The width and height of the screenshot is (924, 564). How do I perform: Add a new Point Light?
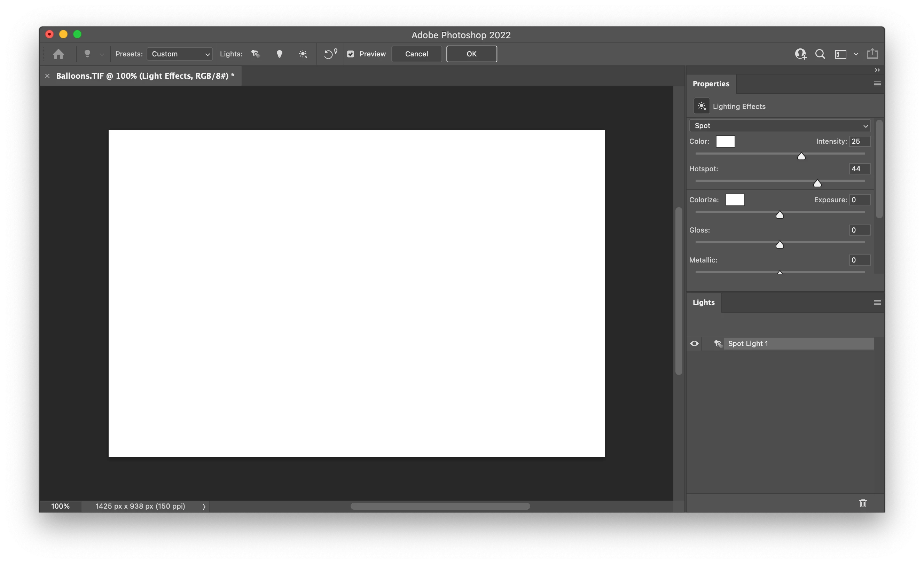click(279, 54)
